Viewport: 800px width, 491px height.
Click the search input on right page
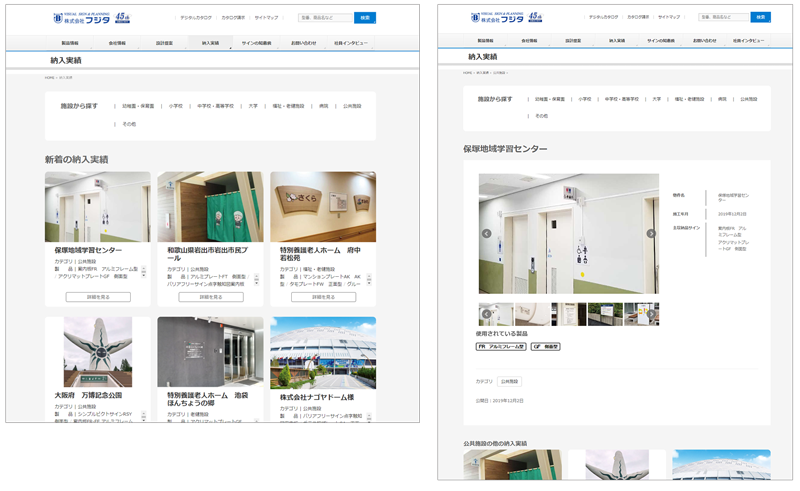click(723, 17)
